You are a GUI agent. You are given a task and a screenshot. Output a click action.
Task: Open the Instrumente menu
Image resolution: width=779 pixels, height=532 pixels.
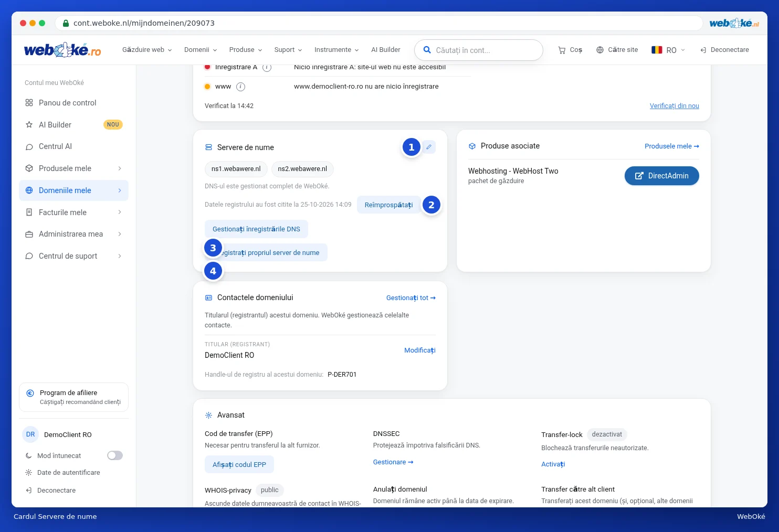pyautogui.click(x=336, y=50)
